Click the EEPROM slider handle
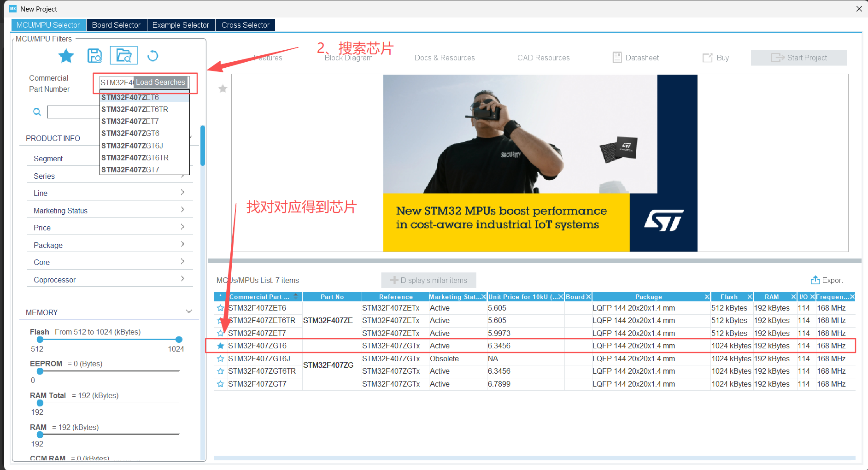The image size is (868, 470). click(40, 371)
